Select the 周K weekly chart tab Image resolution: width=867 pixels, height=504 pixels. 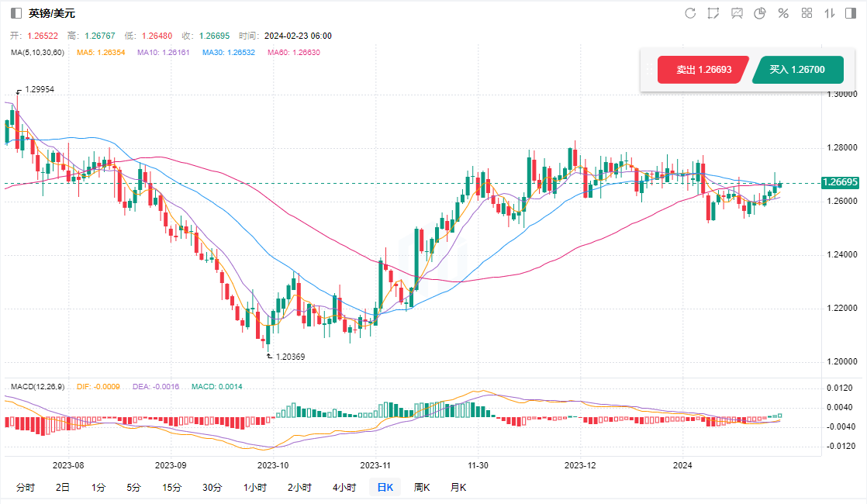[422, 488]
